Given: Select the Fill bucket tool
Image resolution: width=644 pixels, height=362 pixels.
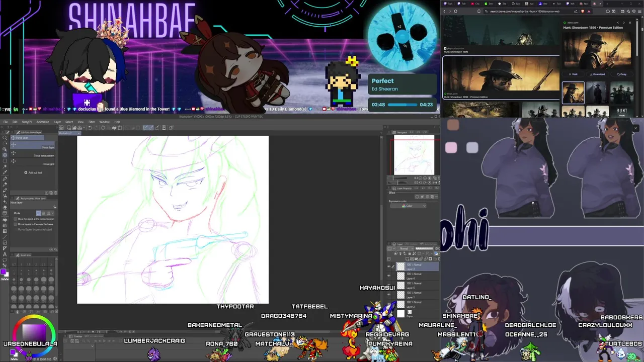Looking at the screenshot, I should (5, 220).
